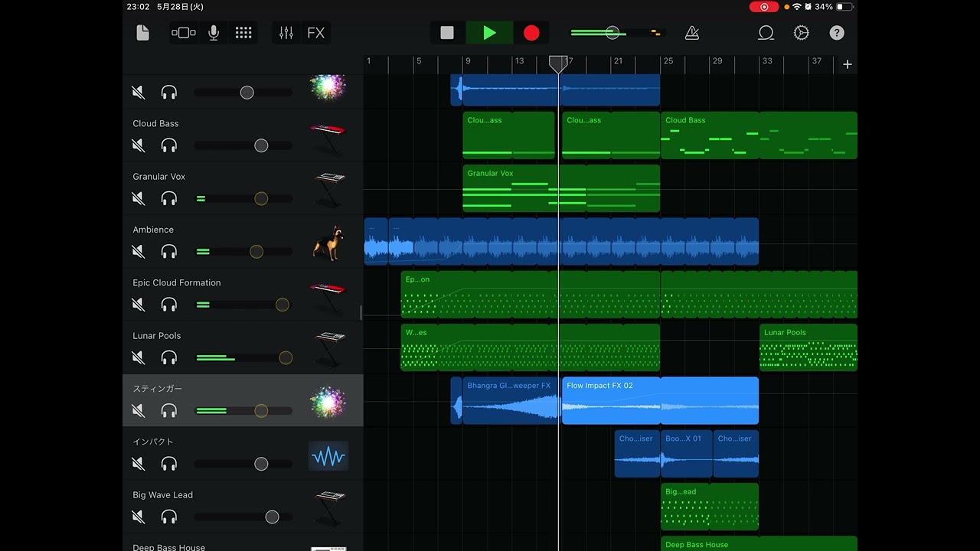Screen dimensions: 980x551
Task: Open the grid browser icon
Action: (243, 33)
